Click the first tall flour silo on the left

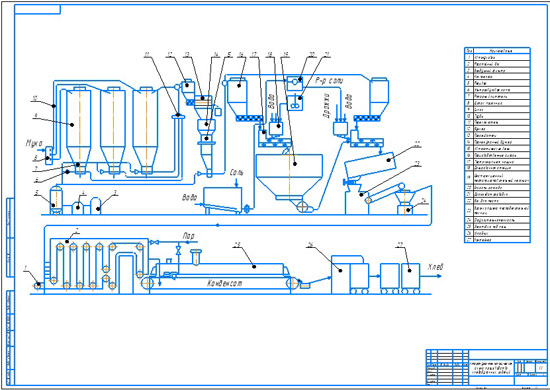(78, 130)
